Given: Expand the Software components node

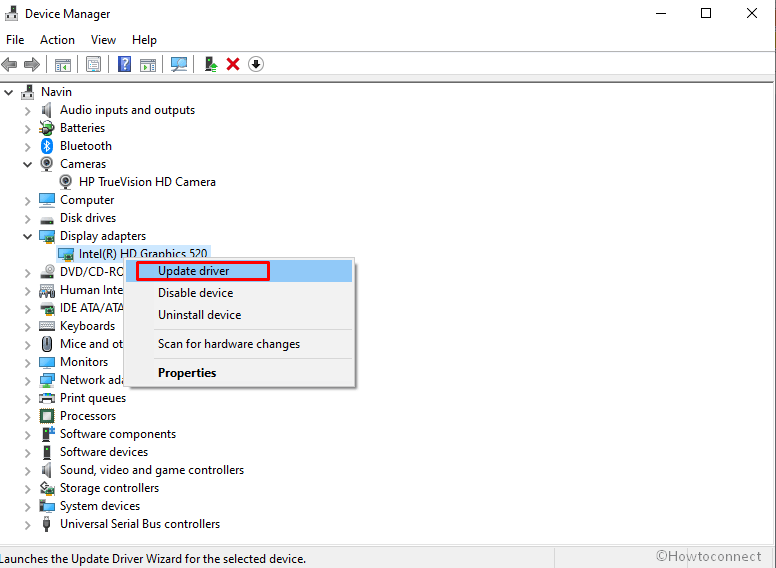Looking at the screenshot, I should click(x=28, y=434).
